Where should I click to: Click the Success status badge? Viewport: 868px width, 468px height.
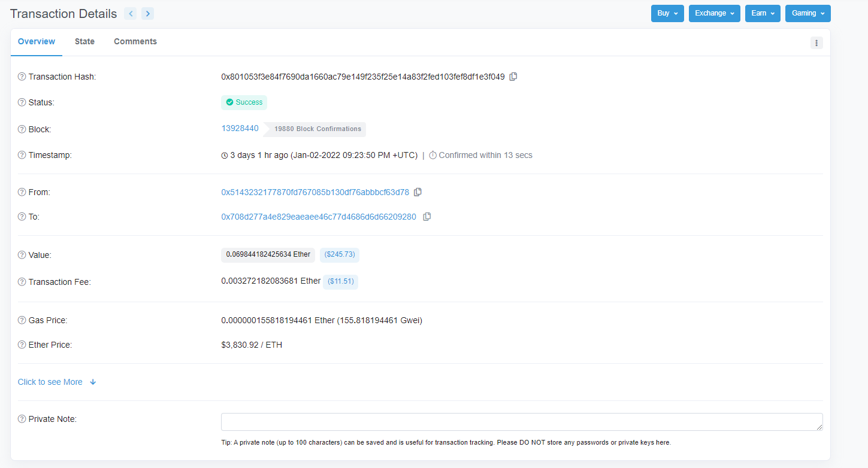coord(244,102)
